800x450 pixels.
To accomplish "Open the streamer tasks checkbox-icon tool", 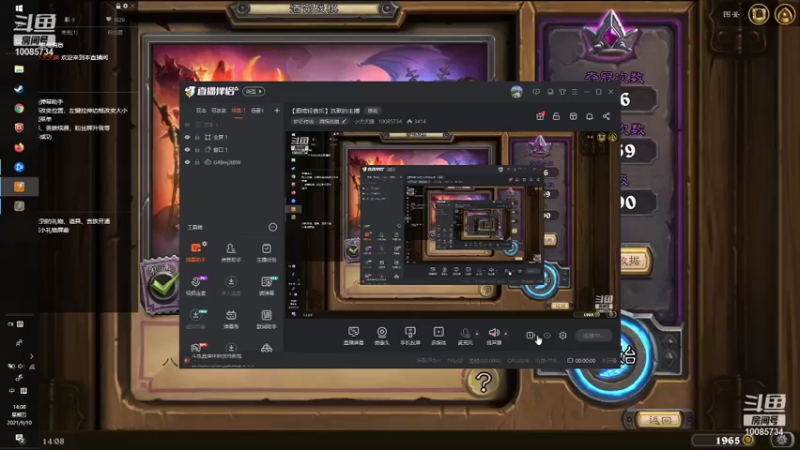I will 266,252.
